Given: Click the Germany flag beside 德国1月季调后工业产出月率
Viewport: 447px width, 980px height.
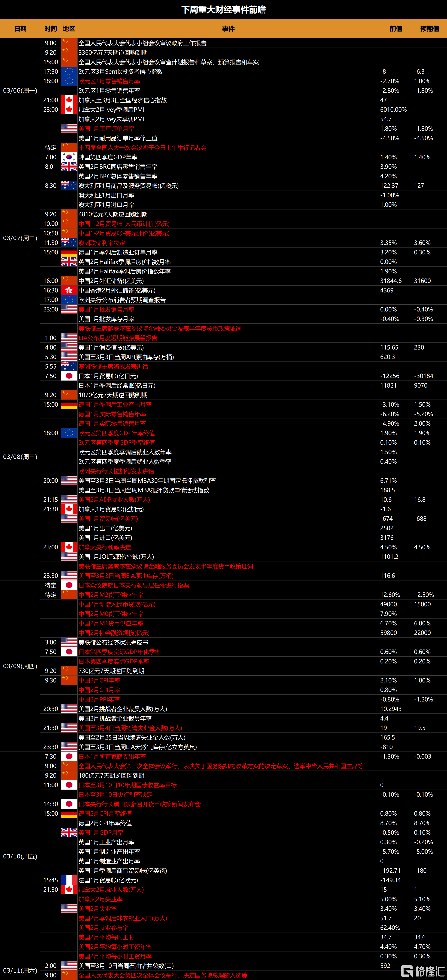Looking at the screenshot, I should tap(69, 404).
